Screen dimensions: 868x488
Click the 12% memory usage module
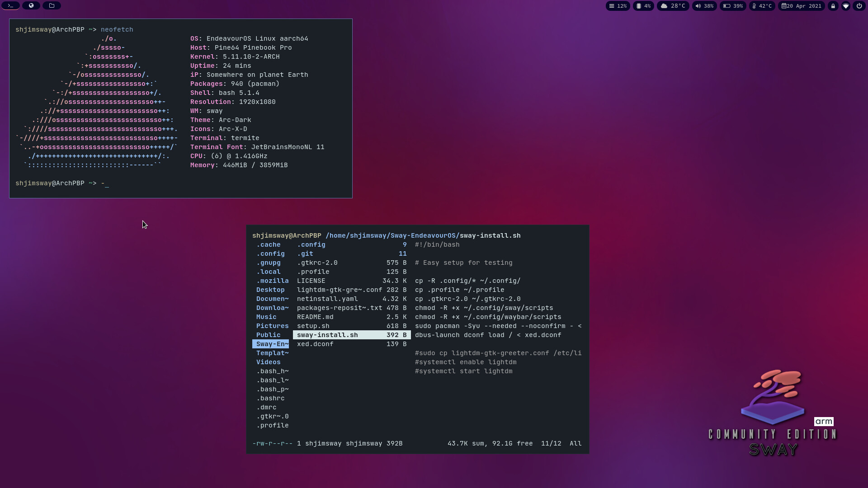[618, 6]
